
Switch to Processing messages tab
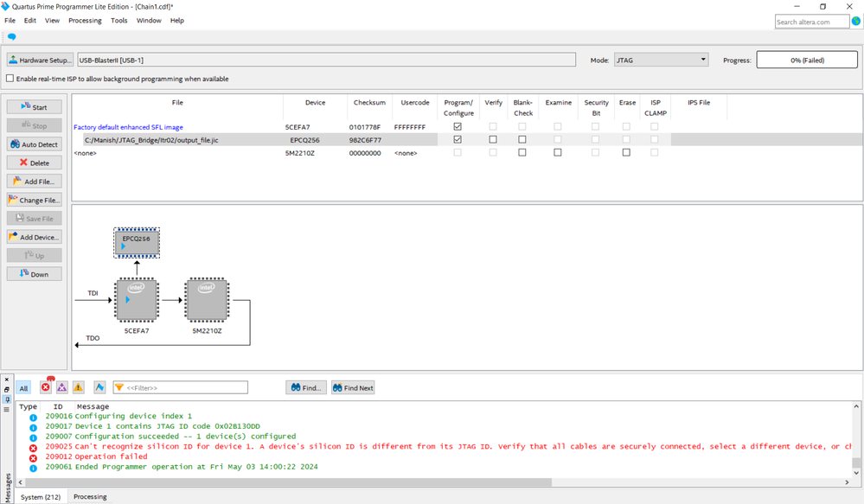click(x=90, y=497)
